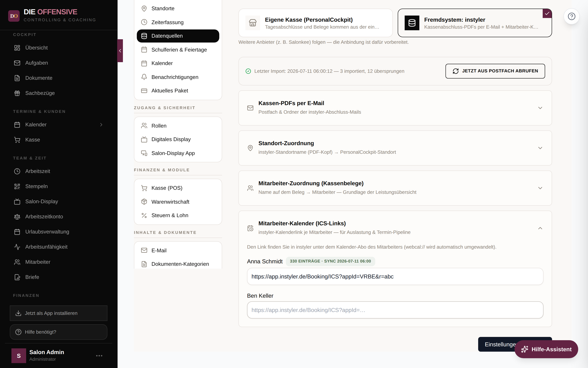Open Arbeitszeitkonto scales icon
Image resolution: width=588 pixels, height=368 pixels.
click(x=17, y=217)
